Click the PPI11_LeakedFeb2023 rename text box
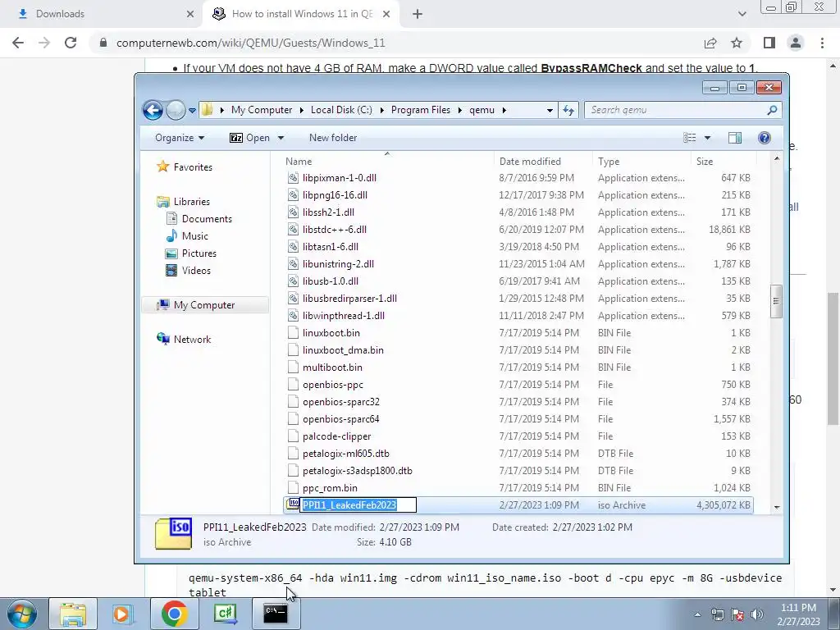The image size is (840, 630). [358, 504]
